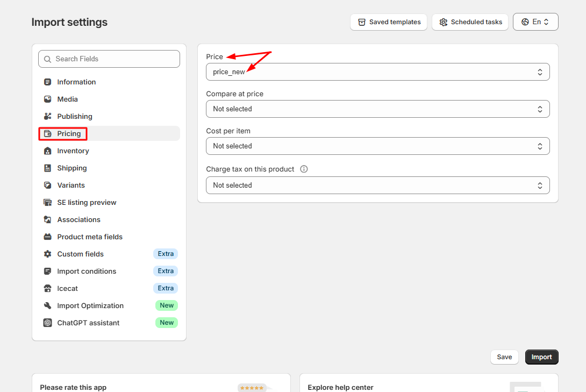
Task: Open the Compare at price dropdown
Action: pyautogui.click(x=377, y=109)
